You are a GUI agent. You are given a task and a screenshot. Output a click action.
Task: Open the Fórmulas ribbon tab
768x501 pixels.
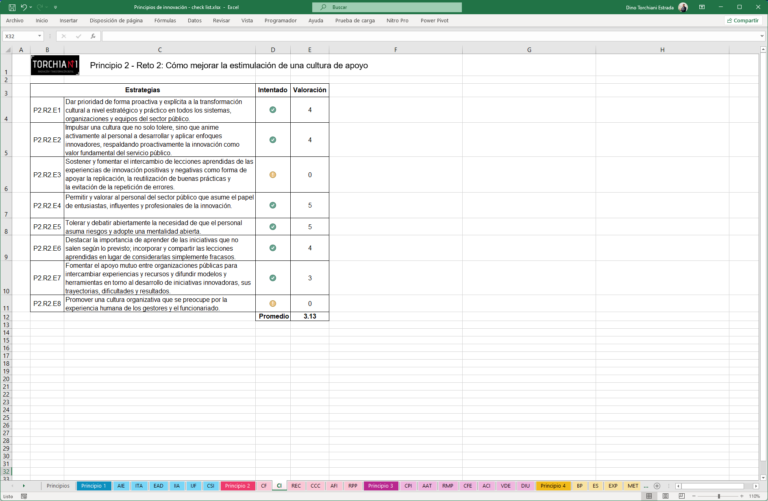pos(165,21)
